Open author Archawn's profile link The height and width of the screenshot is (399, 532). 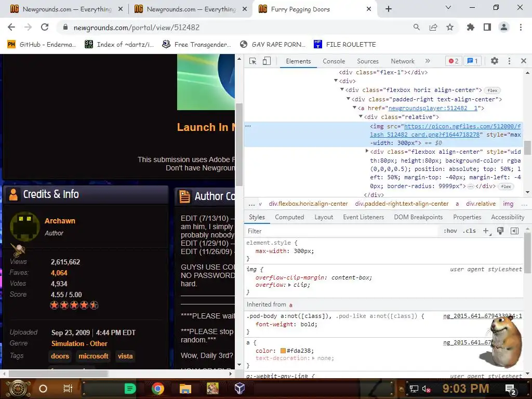[60, 221]
